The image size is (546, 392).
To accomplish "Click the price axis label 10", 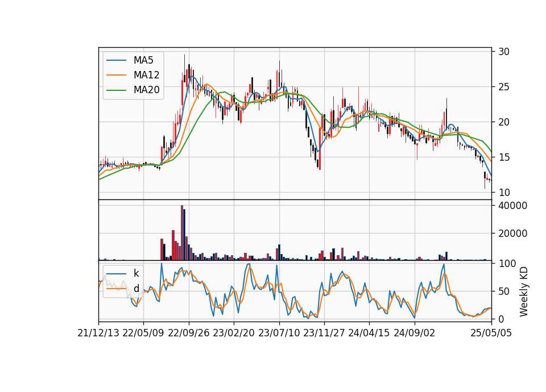I will click(x=504, y=193).
